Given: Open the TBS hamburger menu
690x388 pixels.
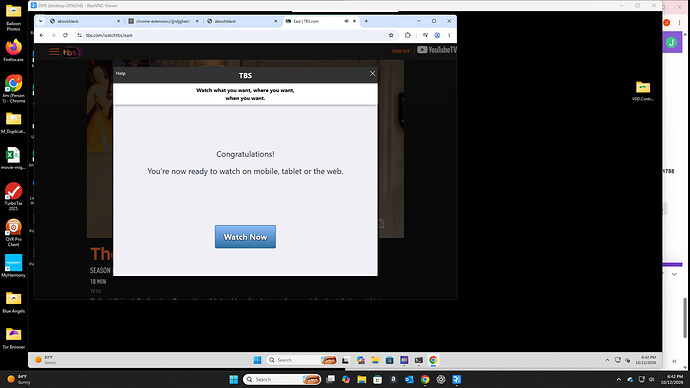Looking at the screenshot, I should (x=54, y=52).
